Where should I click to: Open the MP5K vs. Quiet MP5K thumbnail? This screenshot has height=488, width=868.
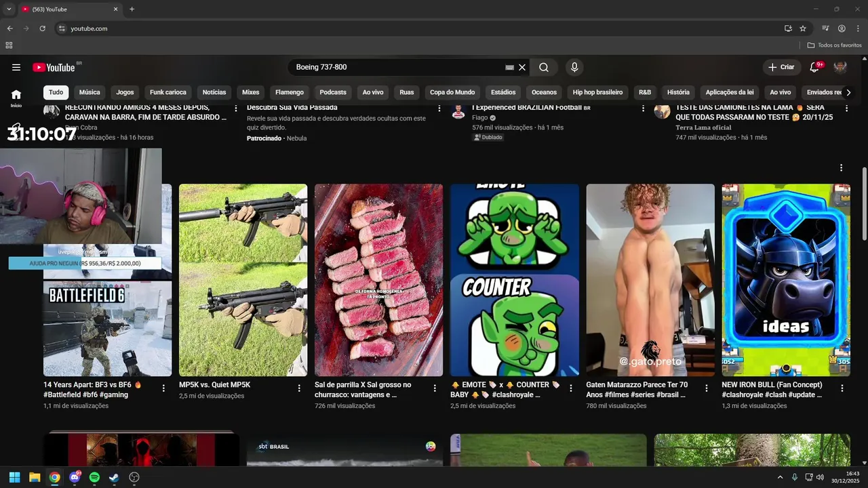(x=243, y=280)
